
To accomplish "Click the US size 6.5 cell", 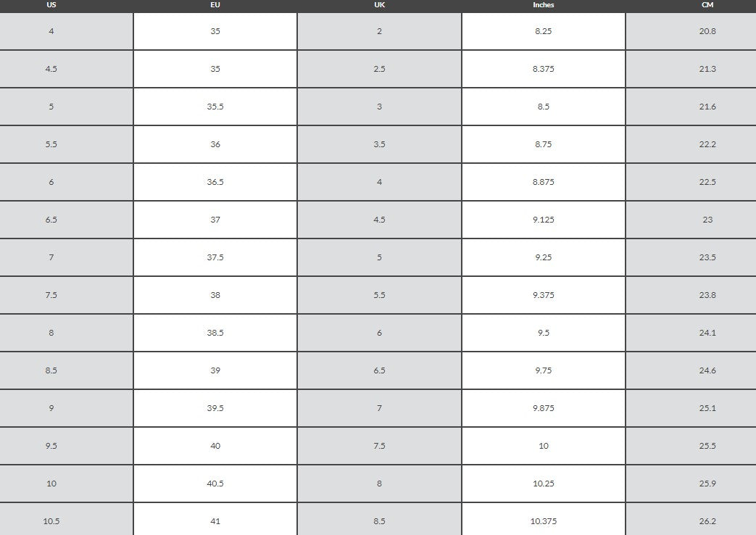I will pyautogui.click(x=51, y=220).
